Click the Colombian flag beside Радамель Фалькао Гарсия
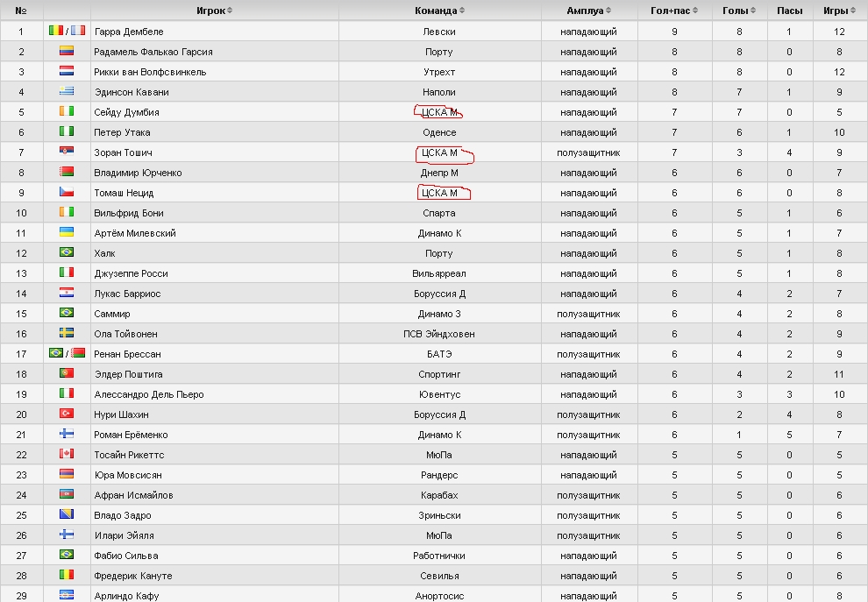This screenshot has height=602, width=868. pyautogui.click(x=67, y=52)
